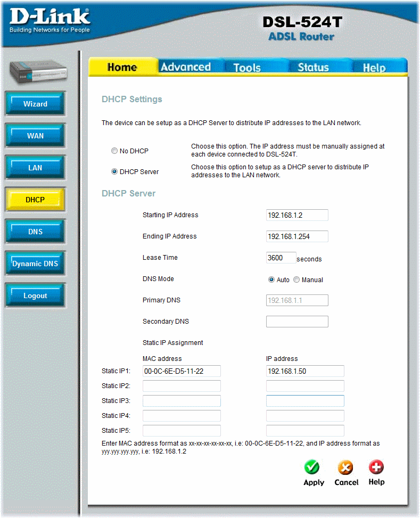
Task: Click the green Apply checkmark icon
Action: point(311,467)
